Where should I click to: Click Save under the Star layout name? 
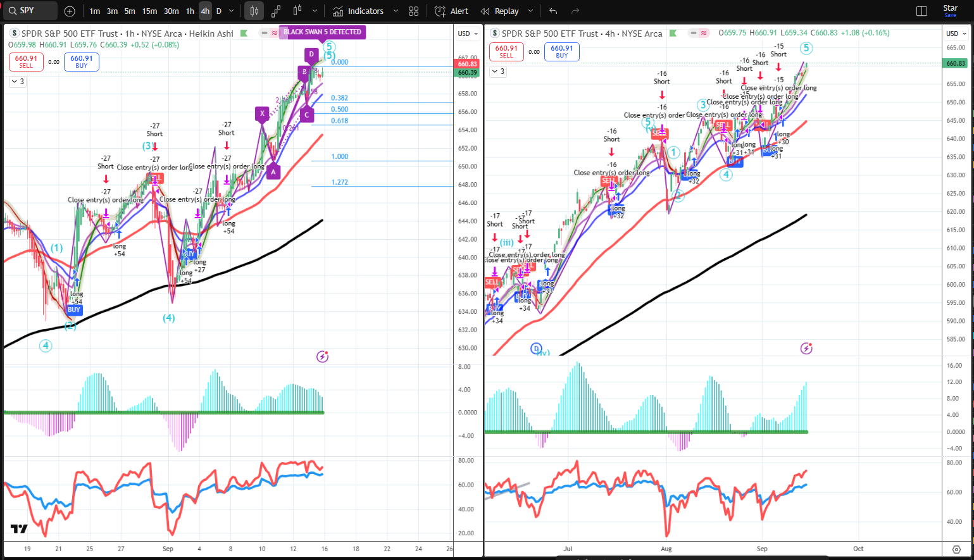tap(950, 15)
